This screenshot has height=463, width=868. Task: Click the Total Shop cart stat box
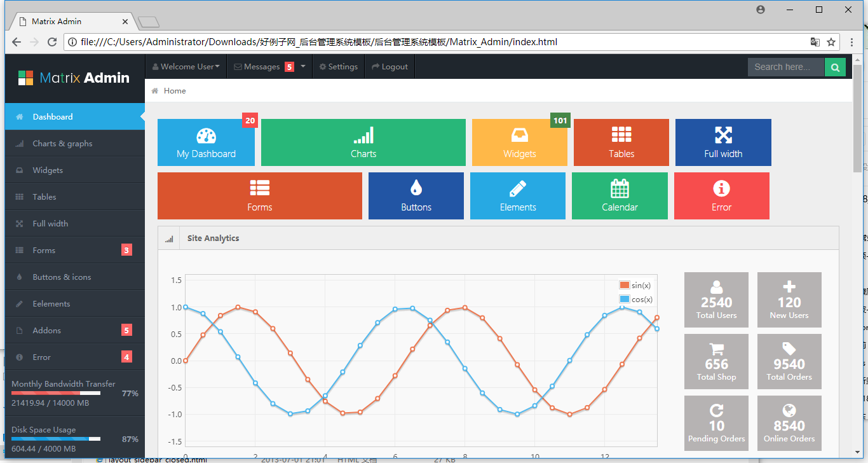pyautogui.click(x=716, y=362)
